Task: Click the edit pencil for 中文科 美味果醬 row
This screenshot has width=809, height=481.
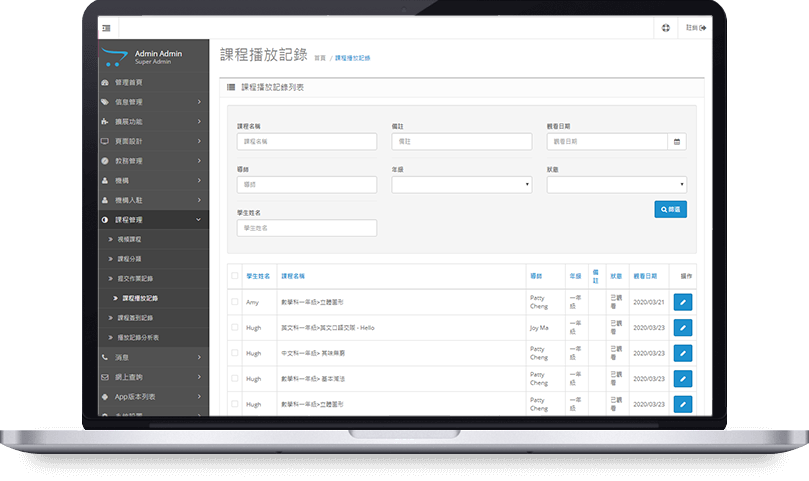Action: pos(683,353)
